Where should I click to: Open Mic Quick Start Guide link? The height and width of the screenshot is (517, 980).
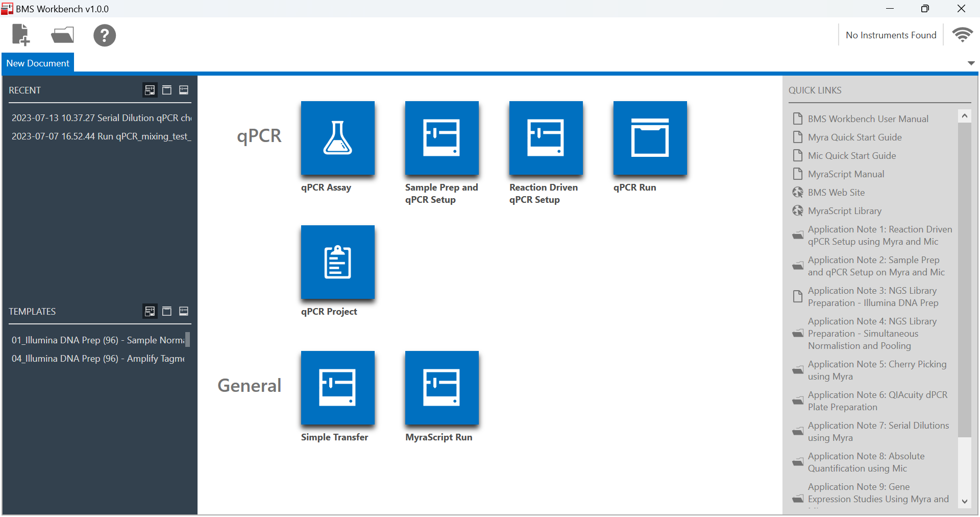(852, 155)
